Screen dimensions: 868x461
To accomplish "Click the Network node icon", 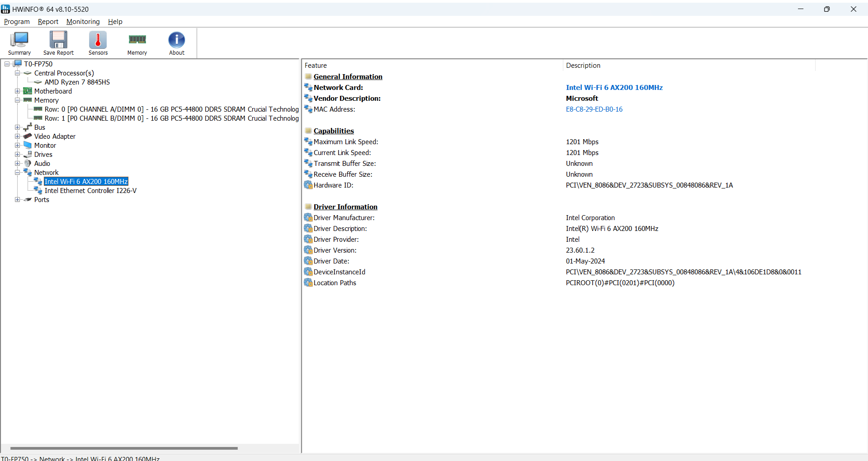I will (x=28, y=172).
